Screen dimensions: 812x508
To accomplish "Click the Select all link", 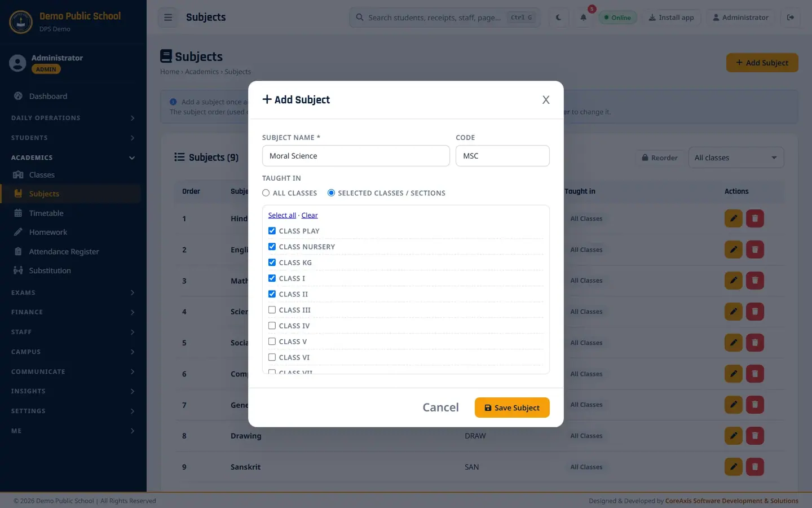I will point(282,215).
